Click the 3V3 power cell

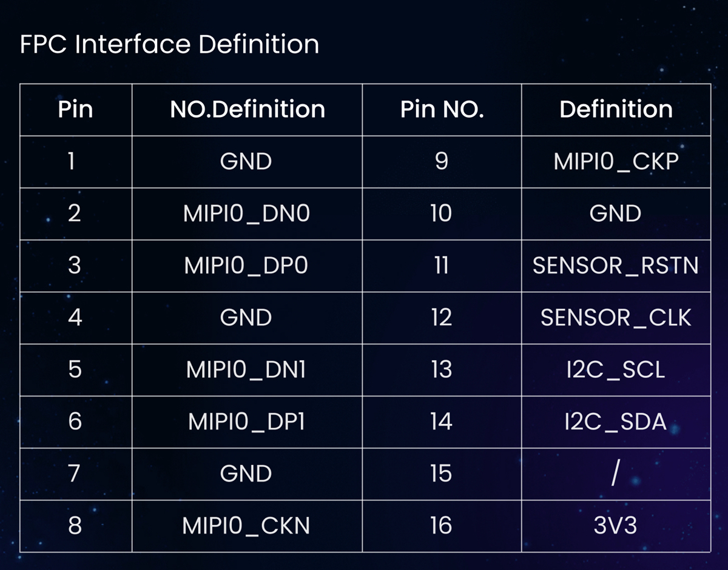[615, 526]
